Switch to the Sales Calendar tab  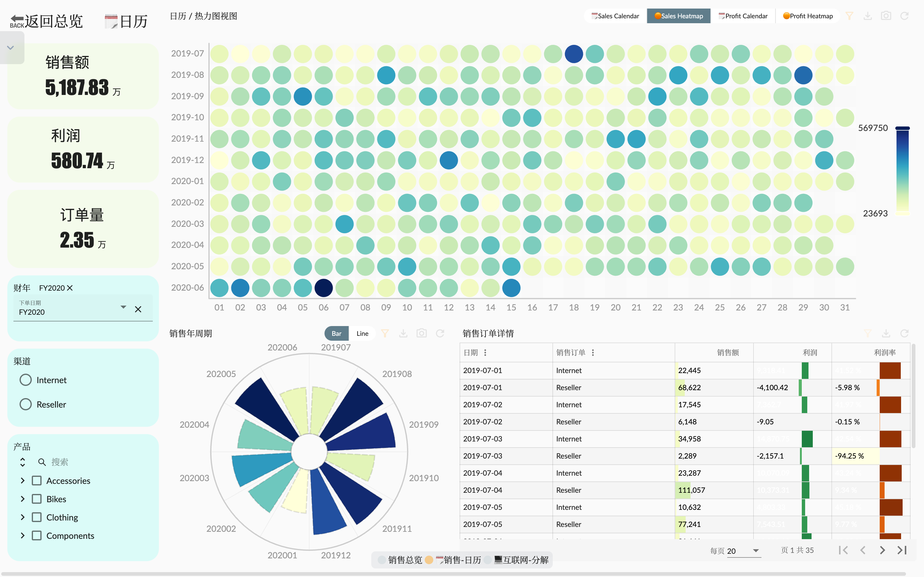point(615,16)
